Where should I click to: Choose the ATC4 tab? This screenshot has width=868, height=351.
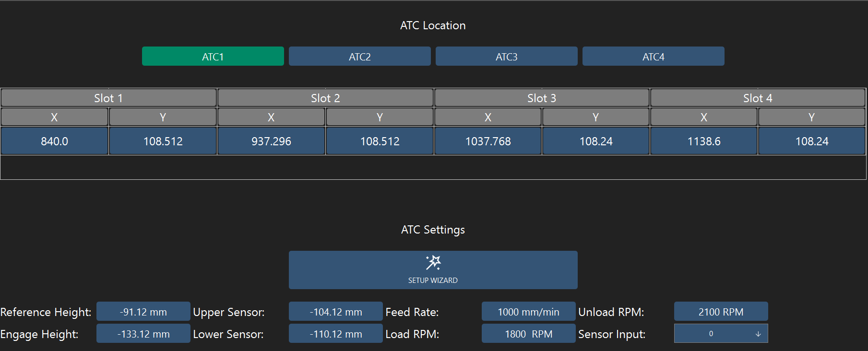click(x=653, y=57)
